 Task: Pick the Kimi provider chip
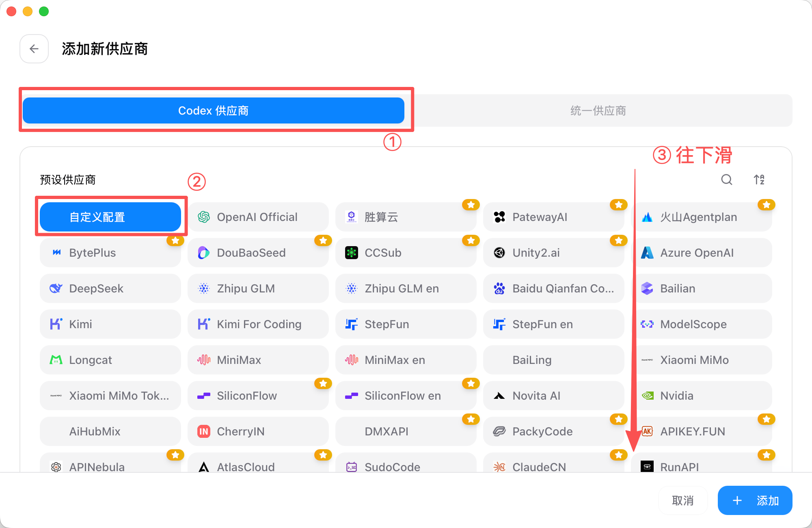coord(110,324)
